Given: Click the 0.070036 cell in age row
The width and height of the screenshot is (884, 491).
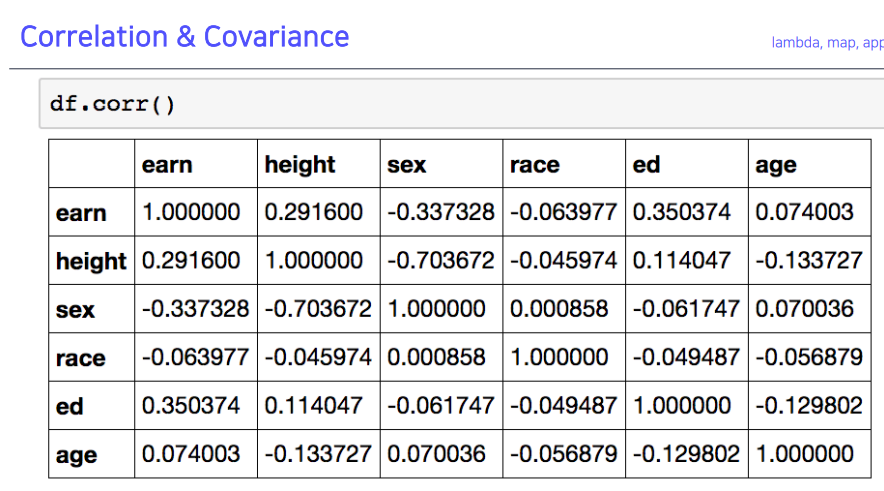Looking at the screenshot, I should click(441, 454).
